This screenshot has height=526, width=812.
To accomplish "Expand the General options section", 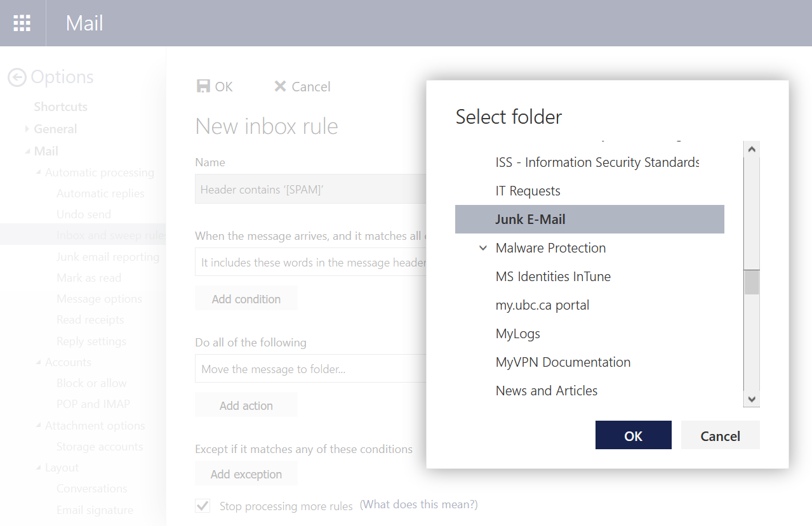I will (27, 129).
